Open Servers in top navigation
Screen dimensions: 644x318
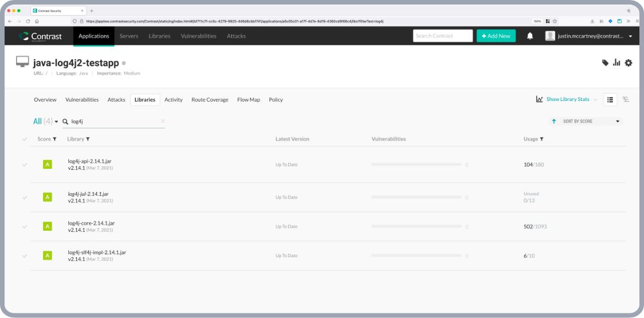click(x=129, y=36)
